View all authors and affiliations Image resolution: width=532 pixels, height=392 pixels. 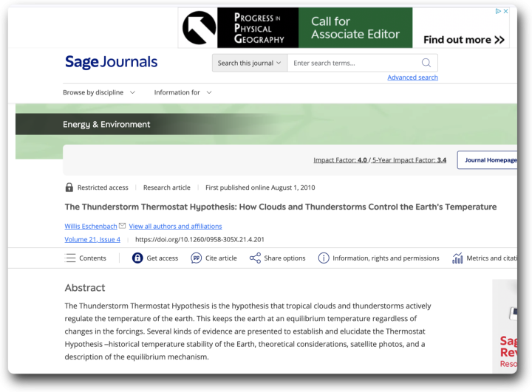pos(175,226)
